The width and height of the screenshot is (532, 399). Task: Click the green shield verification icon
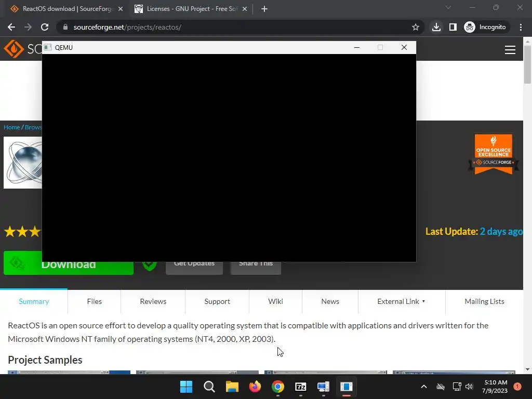point(149,265)
